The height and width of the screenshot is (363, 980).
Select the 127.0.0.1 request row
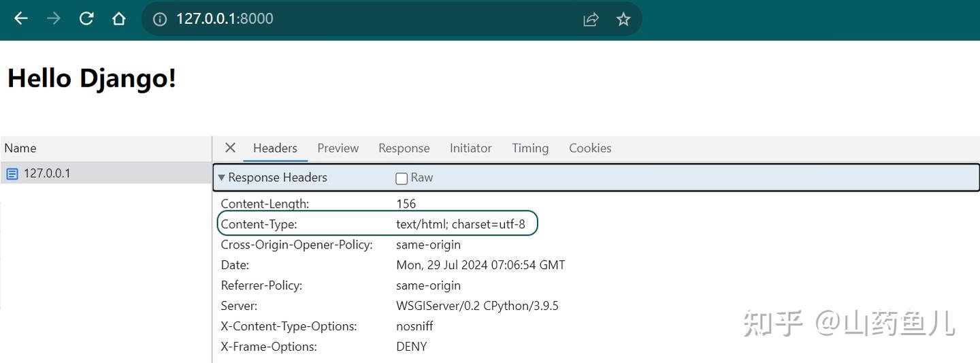[x=102, y=173]
